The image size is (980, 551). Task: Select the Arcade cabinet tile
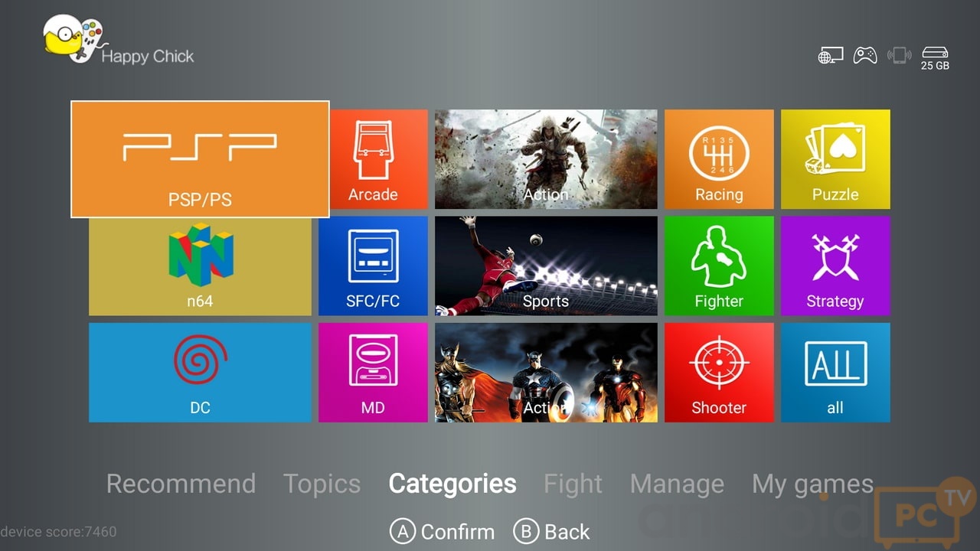(x=373, y=159)
